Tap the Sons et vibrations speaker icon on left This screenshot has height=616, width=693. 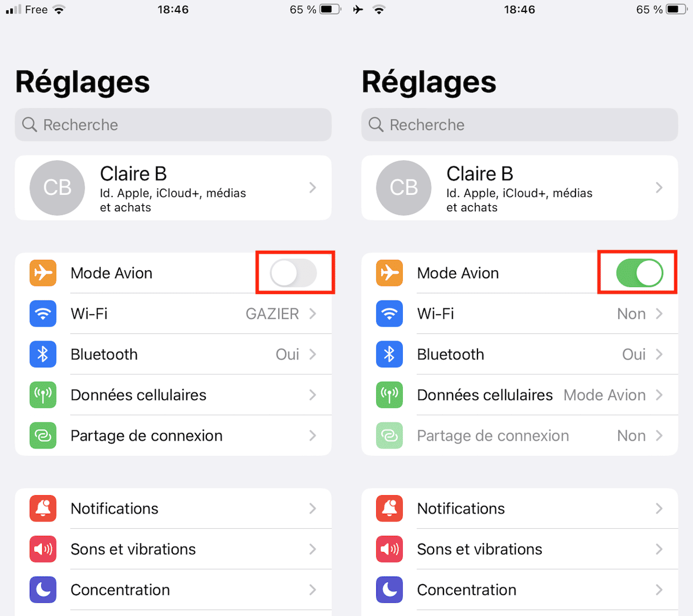[43, 549]
